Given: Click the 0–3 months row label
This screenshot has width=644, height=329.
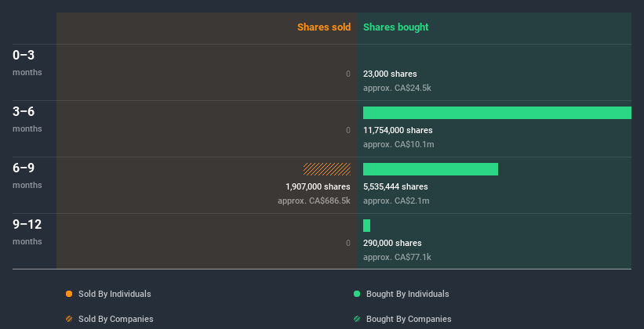Looking at the screenshot, I should tap(27, 63).
